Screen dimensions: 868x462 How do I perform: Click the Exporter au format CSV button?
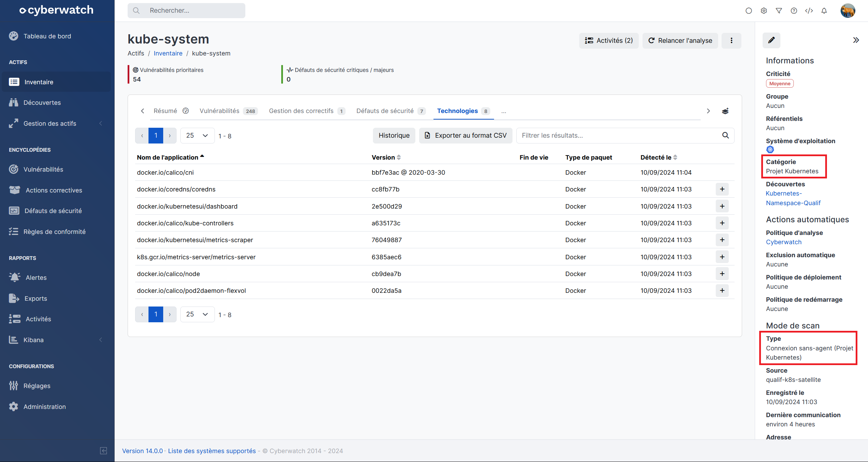pyautogui.click(x=465, y=136)
